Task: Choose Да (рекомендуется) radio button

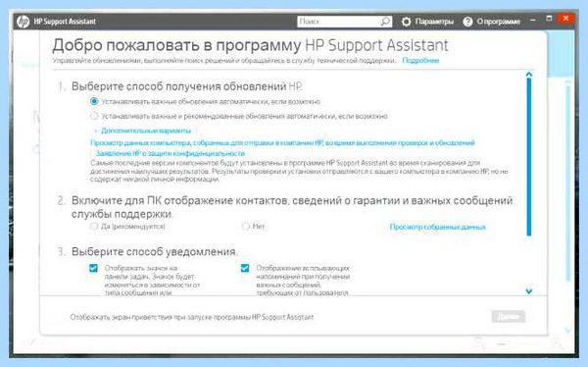Action: (94, 226)
